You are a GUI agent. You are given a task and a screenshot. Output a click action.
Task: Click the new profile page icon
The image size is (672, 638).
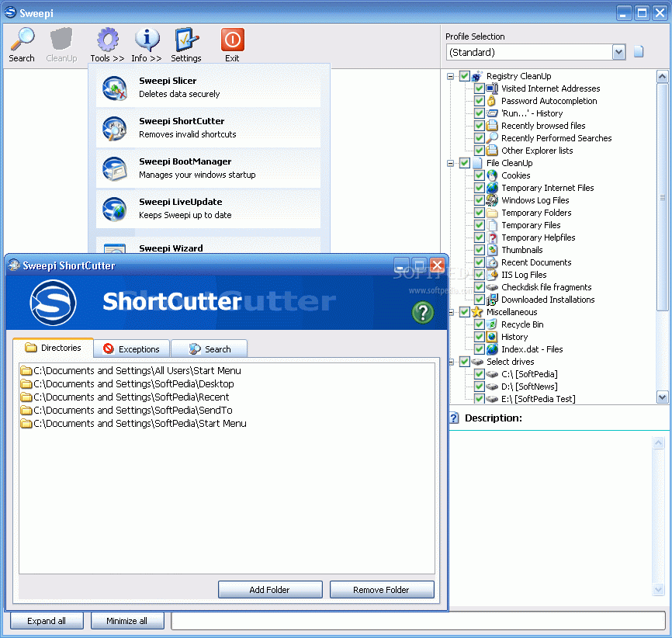639,51
